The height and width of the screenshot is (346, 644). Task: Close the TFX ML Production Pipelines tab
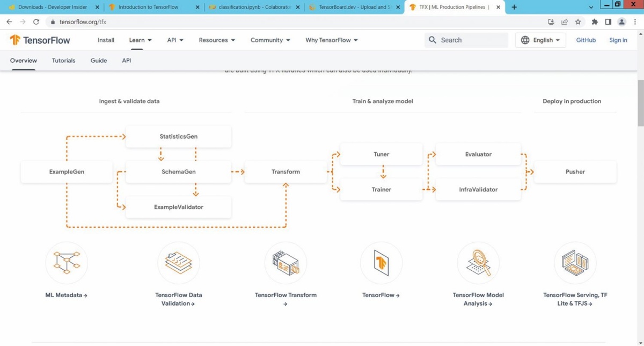(497, 7)
